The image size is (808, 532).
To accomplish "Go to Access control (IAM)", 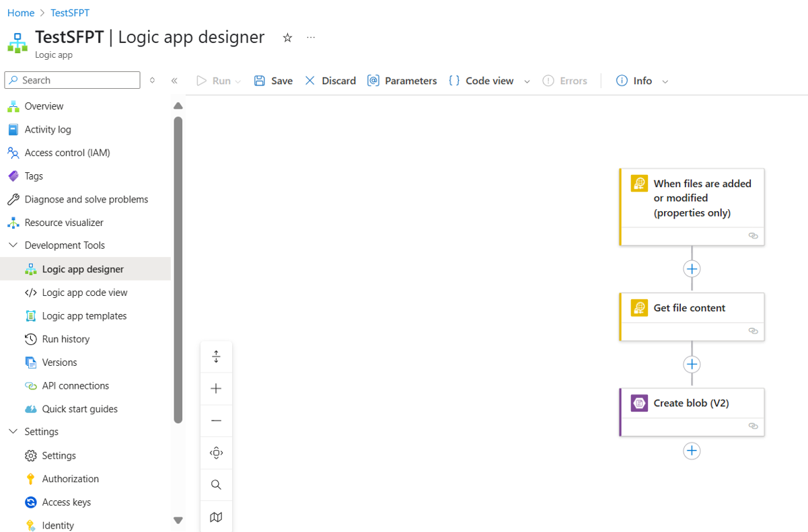I will [67, 153].
